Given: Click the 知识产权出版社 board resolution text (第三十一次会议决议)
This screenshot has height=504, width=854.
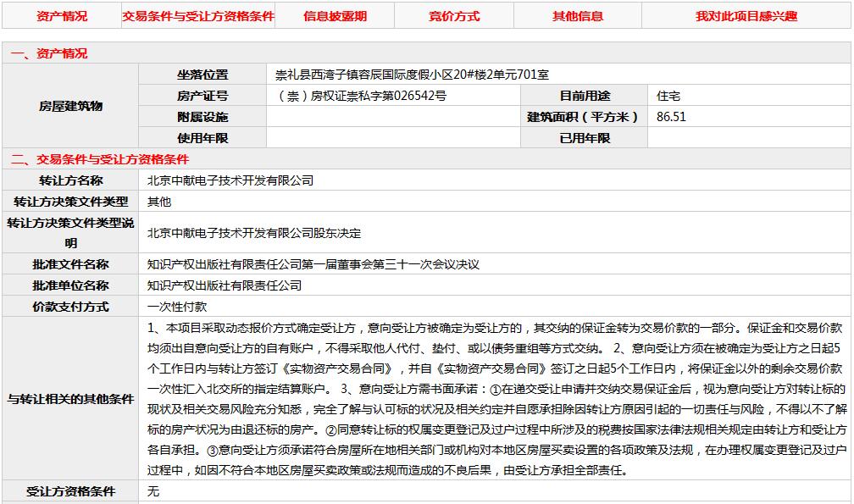Looking at the screenshot, I should point(313,264).
